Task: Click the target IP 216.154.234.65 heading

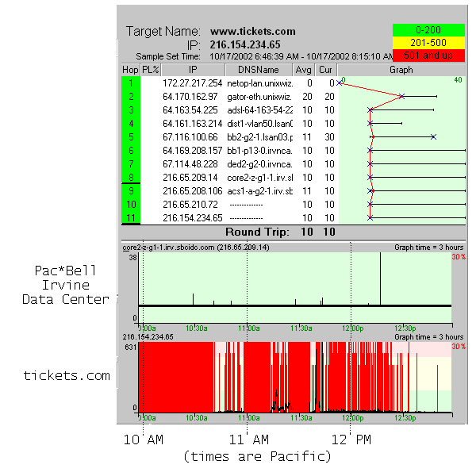Action: 245,44
